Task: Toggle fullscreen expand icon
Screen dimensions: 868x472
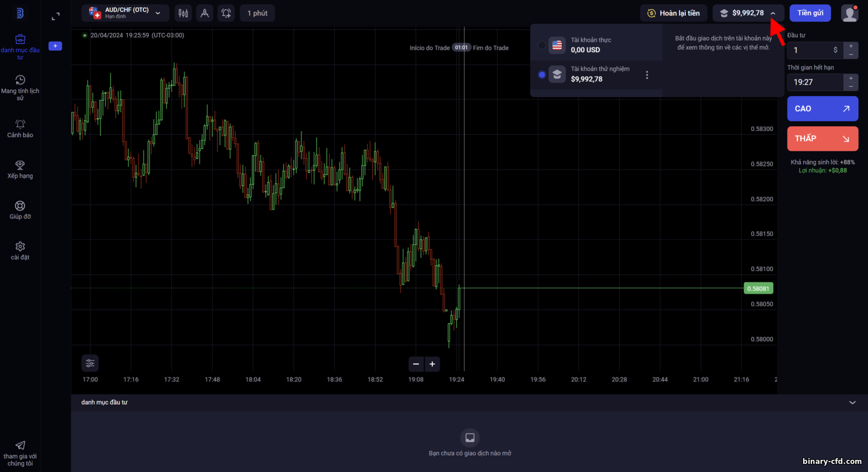Action: coord(56,17)
